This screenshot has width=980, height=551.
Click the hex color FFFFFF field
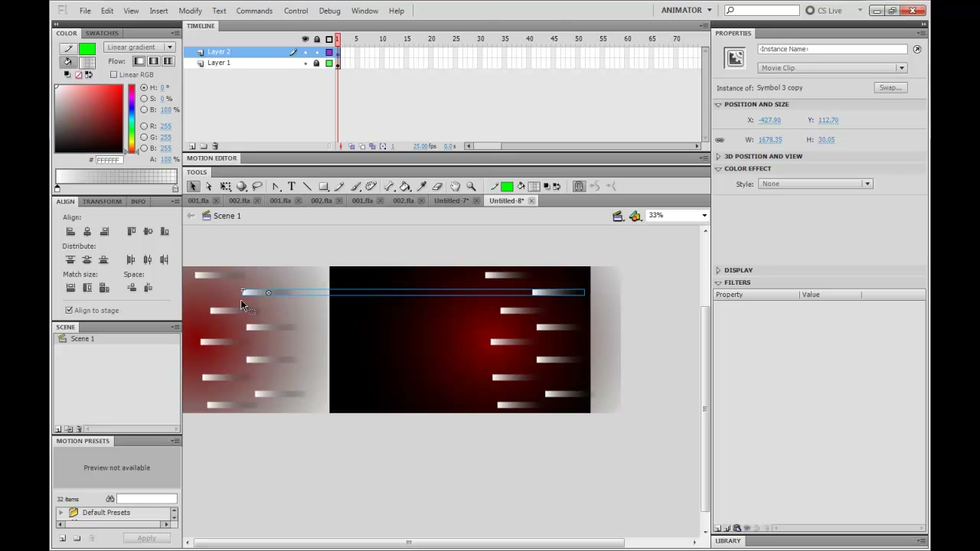tap(109, 160)
